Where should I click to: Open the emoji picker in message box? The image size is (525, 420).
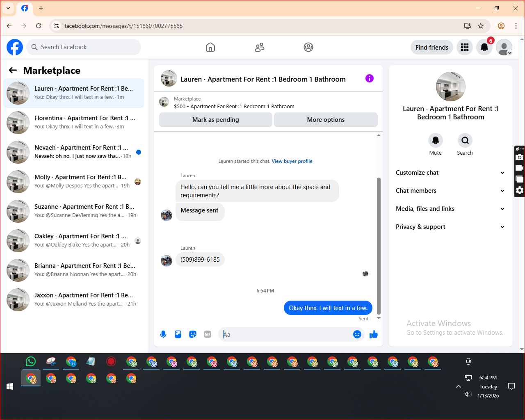pos(357,334)
